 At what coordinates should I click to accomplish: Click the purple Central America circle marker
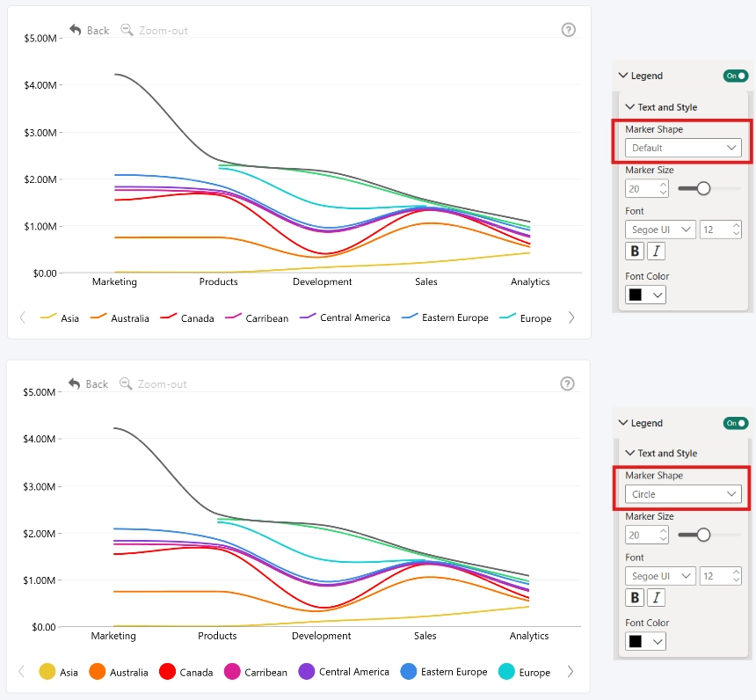pos(307,672)
